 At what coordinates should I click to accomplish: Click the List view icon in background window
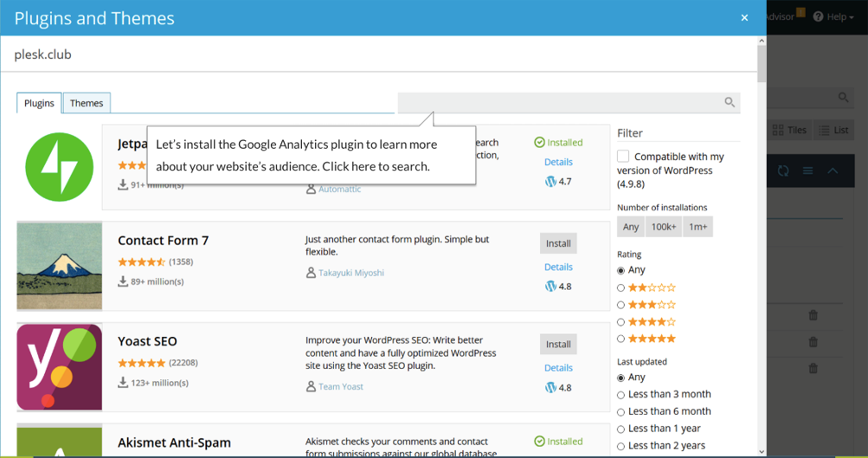[824, 130]
